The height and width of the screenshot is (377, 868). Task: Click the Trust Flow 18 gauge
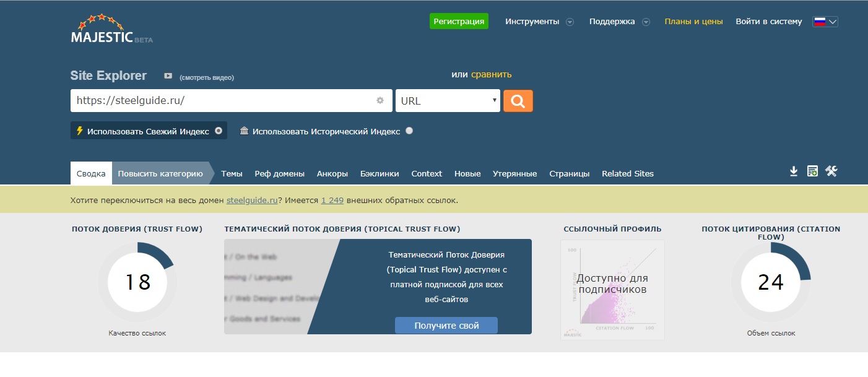137,282
